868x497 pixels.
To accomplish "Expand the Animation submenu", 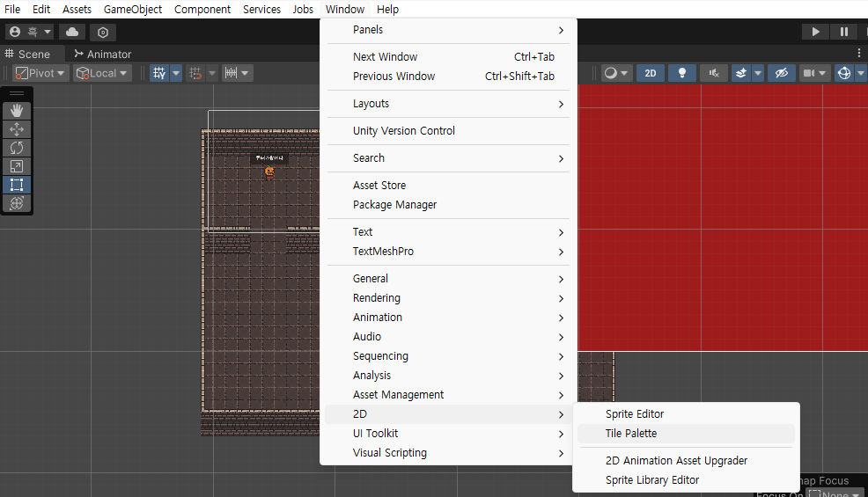I will (448, 318).
